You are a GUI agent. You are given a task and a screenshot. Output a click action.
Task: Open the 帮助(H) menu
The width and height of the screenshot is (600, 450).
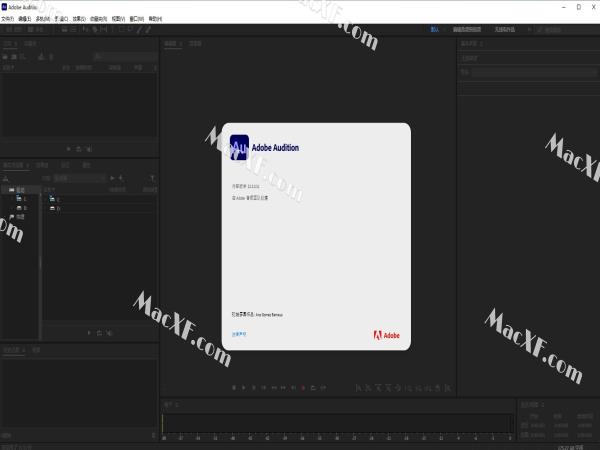155,19
